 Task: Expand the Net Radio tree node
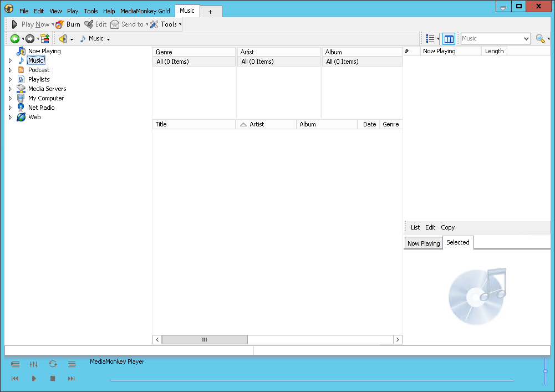click(11, 108)
